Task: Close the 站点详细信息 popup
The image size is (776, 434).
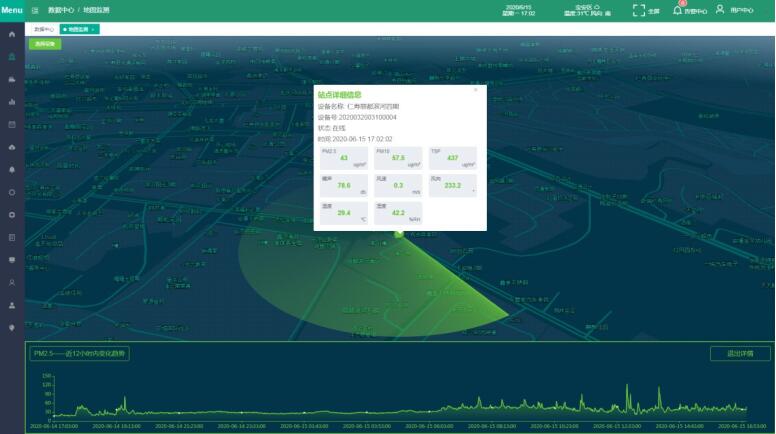Action: click(x=476, y=90)
